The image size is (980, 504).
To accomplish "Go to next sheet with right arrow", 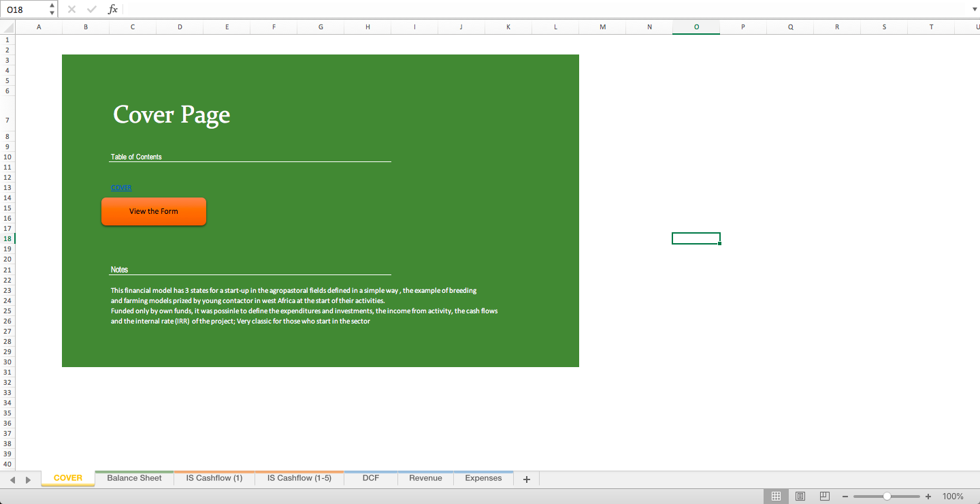I will click(x=28, y=479).
